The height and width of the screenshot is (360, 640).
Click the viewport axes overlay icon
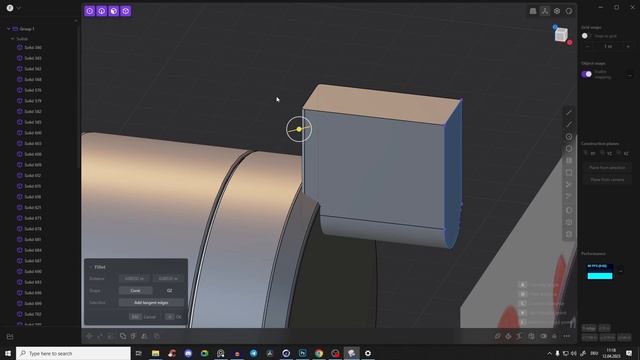tap(545, 11)
